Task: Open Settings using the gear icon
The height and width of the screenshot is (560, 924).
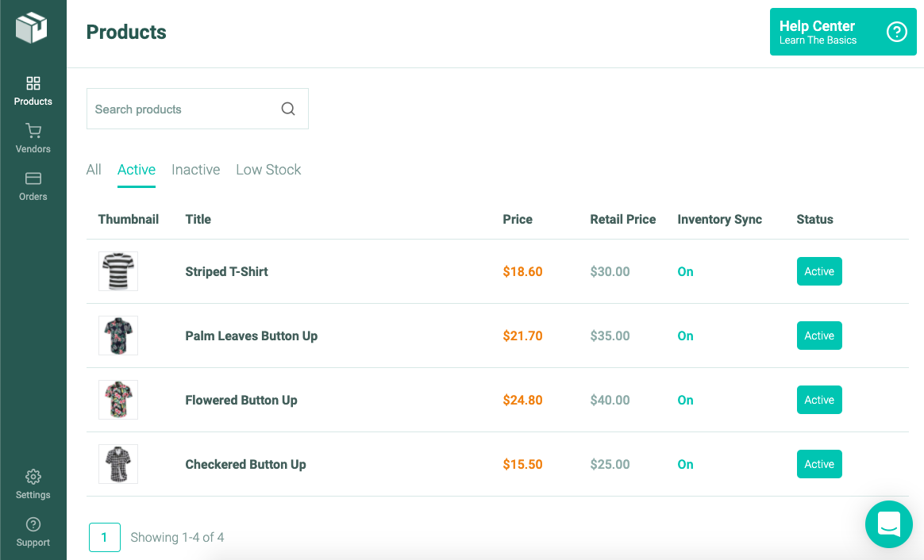Action: click(x=33, y=477)
